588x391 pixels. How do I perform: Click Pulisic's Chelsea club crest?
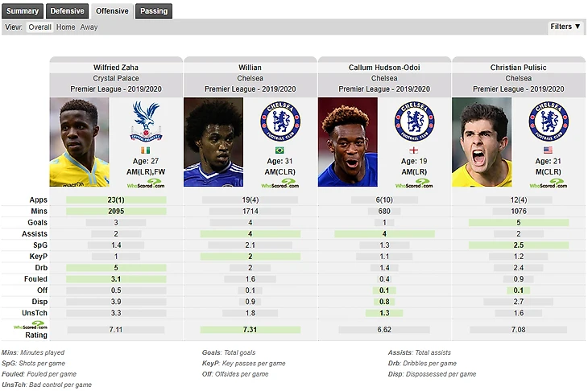click(x=549, y=121)
